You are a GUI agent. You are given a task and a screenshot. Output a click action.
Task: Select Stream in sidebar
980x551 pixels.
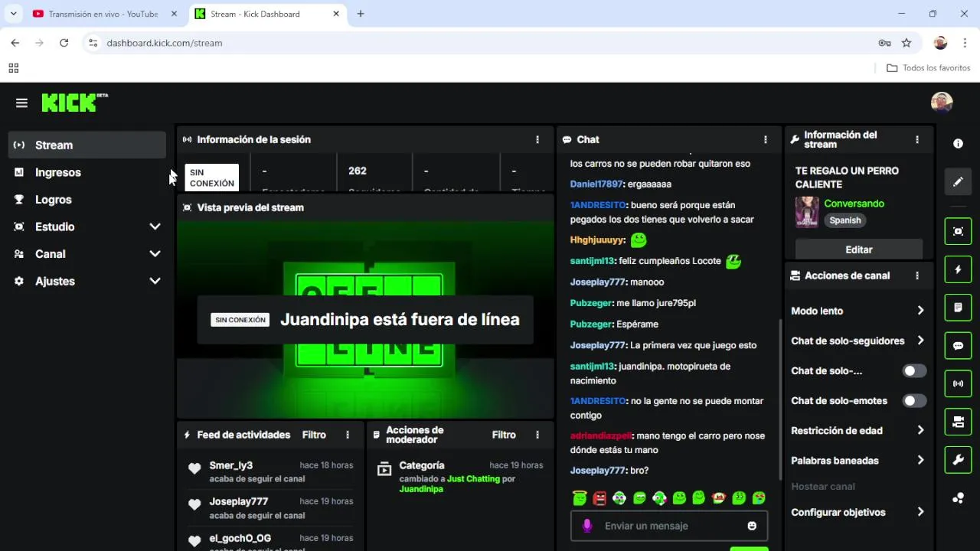(x=87, y=145)
